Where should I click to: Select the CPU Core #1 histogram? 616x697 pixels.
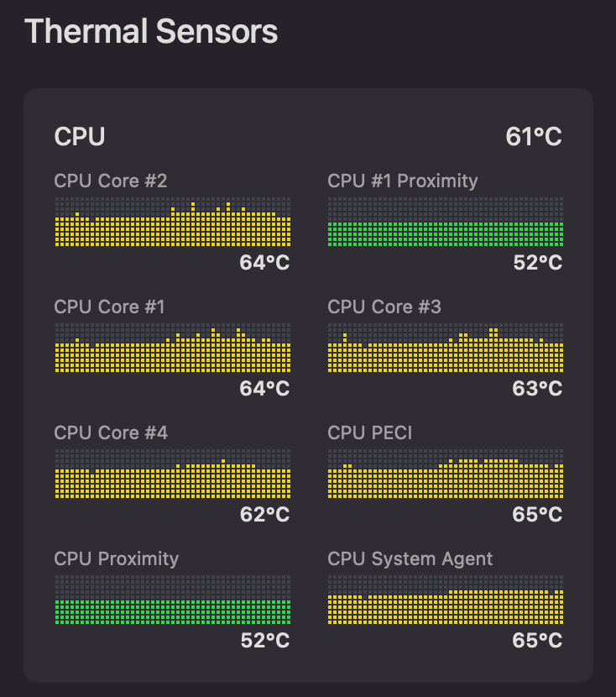(172, 351)
